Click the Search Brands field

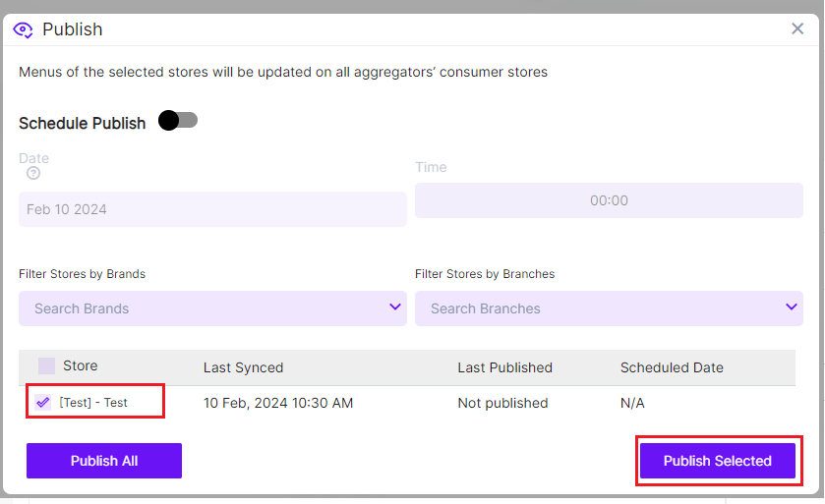[x=197, y=308]
